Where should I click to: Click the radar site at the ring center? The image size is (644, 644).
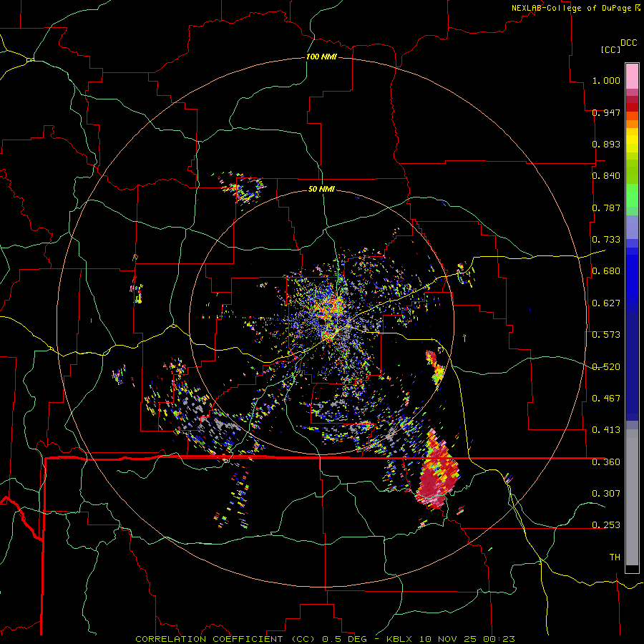321,322
